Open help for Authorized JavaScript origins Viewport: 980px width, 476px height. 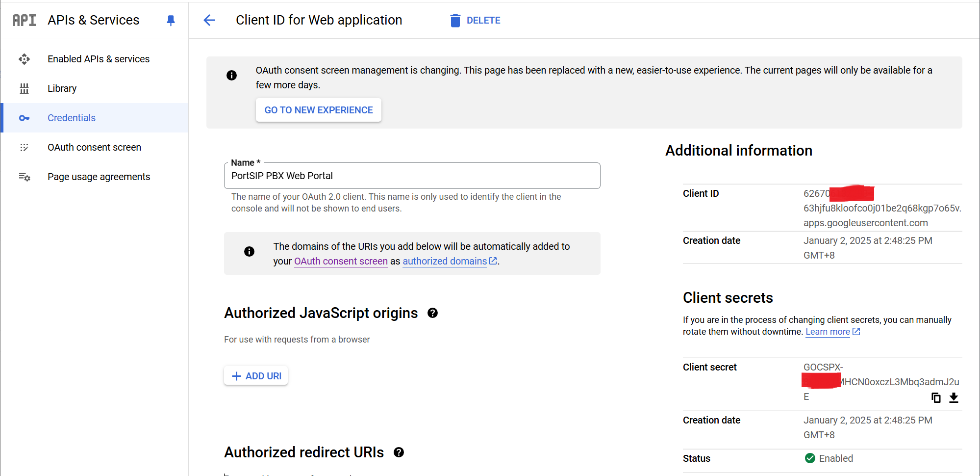pos(432,313)
